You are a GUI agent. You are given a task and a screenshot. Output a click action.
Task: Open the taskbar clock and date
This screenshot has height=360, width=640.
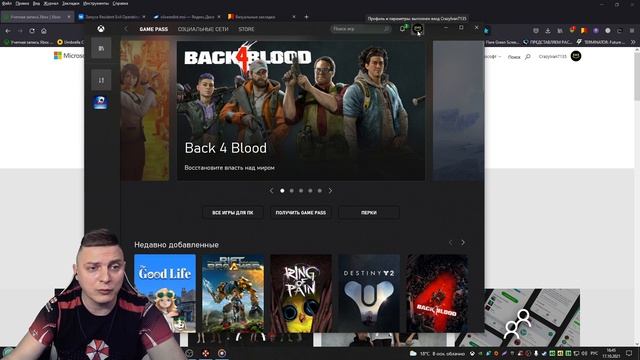click(611, 353)
